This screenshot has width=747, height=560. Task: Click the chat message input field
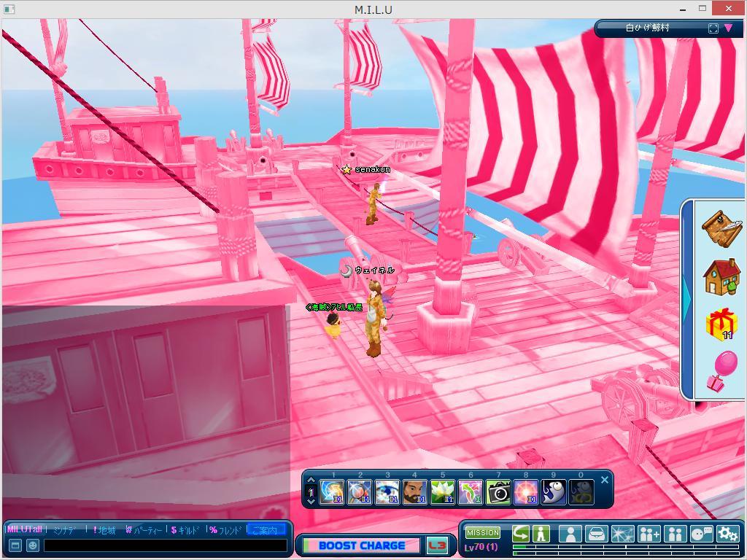165,545
